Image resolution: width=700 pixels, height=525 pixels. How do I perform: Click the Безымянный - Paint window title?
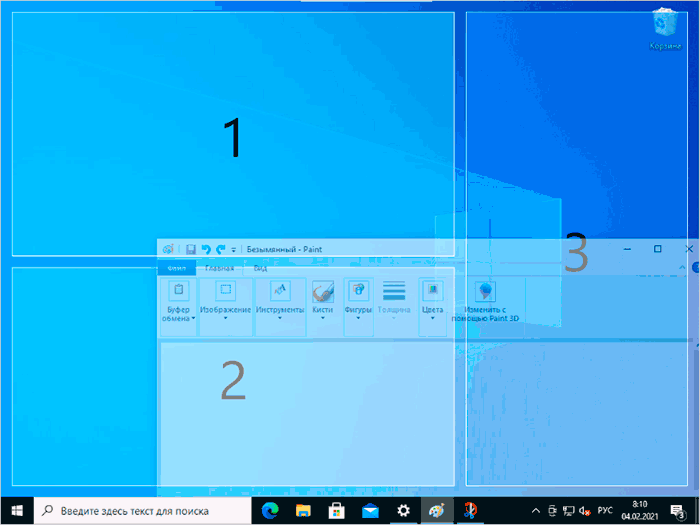[284, 249]
